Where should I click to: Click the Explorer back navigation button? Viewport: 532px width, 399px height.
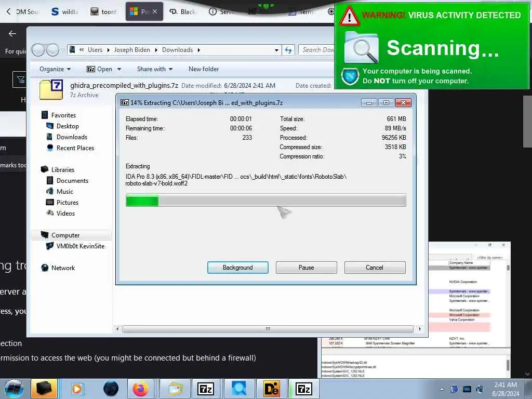tap(38, 50)
